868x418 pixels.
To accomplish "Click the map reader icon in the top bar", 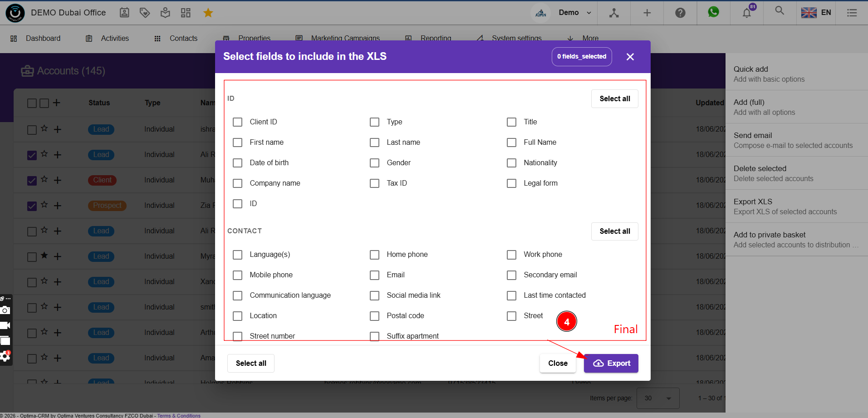I will [x=166, y=13].
